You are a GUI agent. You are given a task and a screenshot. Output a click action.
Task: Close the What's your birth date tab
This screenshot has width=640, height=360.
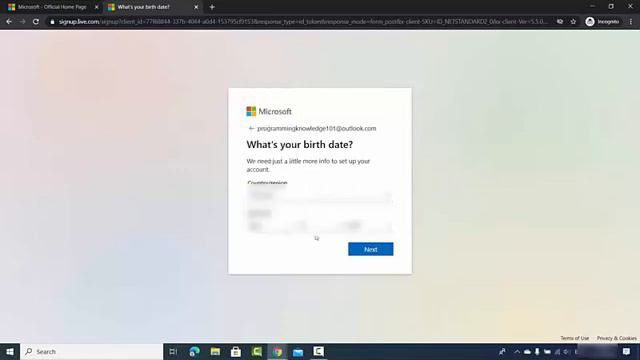[196, 7]
